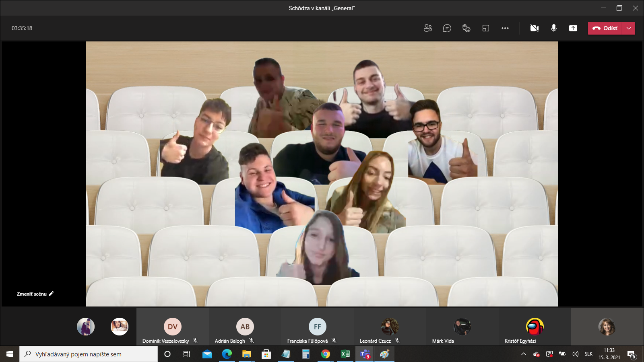Screen dimensions: 644x362
Task: Open the breakout rooms icon
Action: (485, 28)
